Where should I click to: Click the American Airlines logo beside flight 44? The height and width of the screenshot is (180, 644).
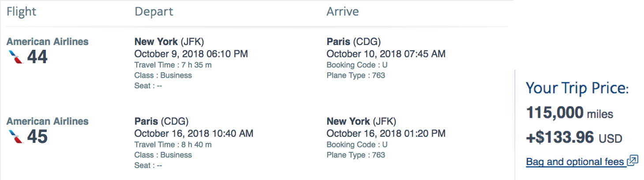click(x=16, y=57)
